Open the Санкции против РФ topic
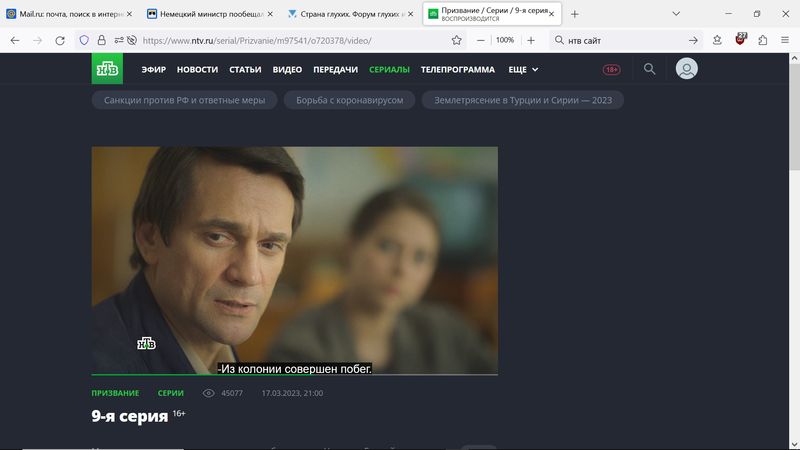The height and width of the screenshot is (450, 800). [185, 100]
